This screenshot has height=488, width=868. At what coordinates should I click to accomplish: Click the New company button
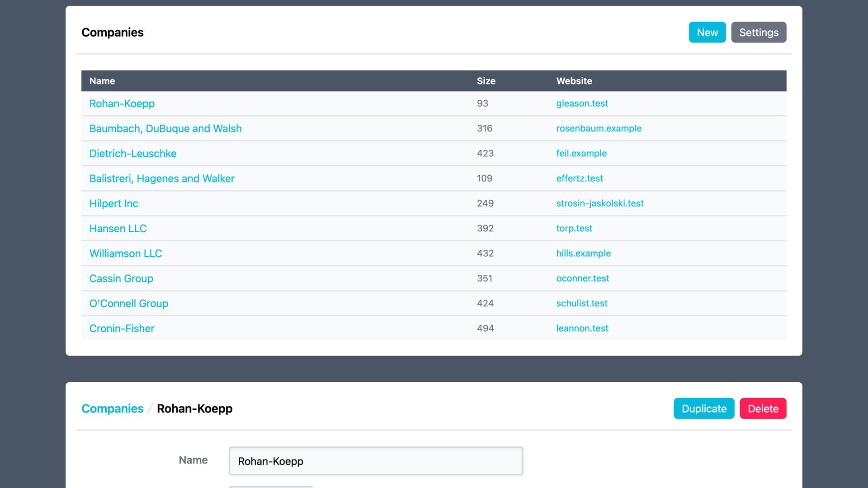pos(707,33)
